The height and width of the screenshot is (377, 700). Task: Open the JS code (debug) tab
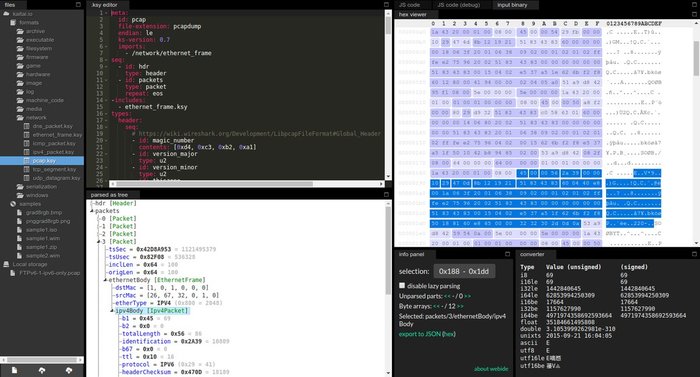point(458,5)
